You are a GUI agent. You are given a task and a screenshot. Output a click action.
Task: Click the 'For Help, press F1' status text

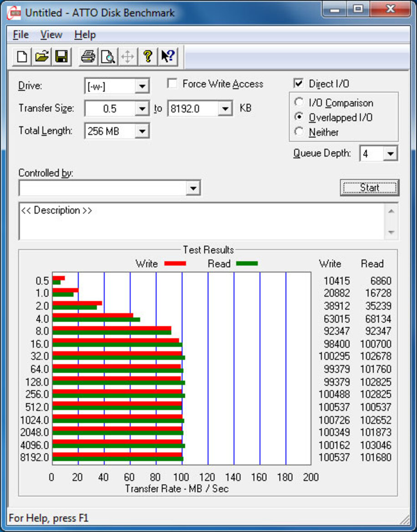pos(49,518)
